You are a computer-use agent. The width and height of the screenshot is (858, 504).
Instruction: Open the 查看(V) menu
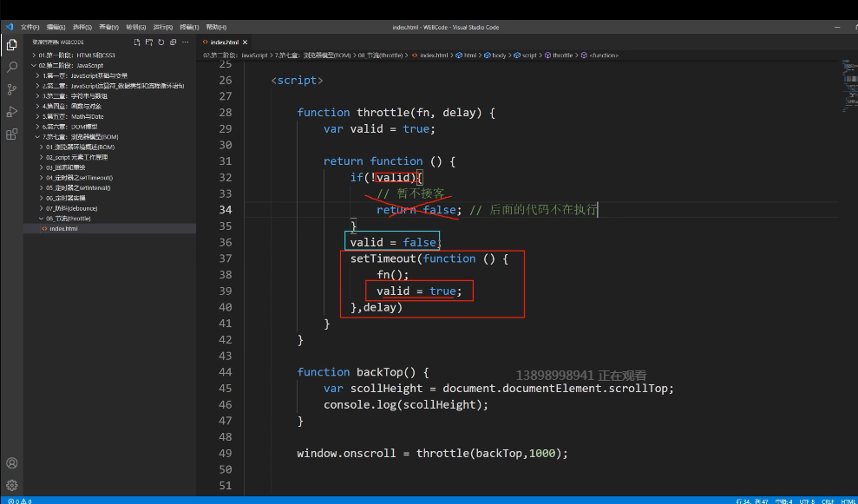point(109,27)
